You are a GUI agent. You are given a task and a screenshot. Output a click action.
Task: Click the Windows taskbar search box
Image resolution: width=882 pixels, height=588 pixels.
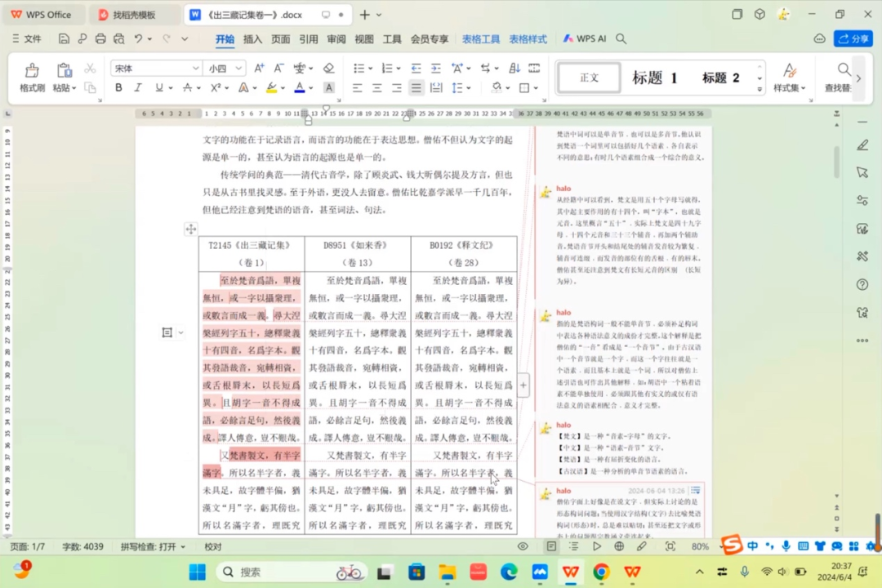(x=292, y=572)
